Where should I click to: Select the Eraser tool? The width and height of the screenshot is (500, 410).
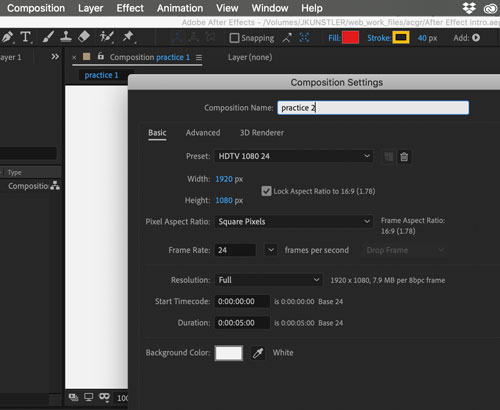(x=84, y=37)
